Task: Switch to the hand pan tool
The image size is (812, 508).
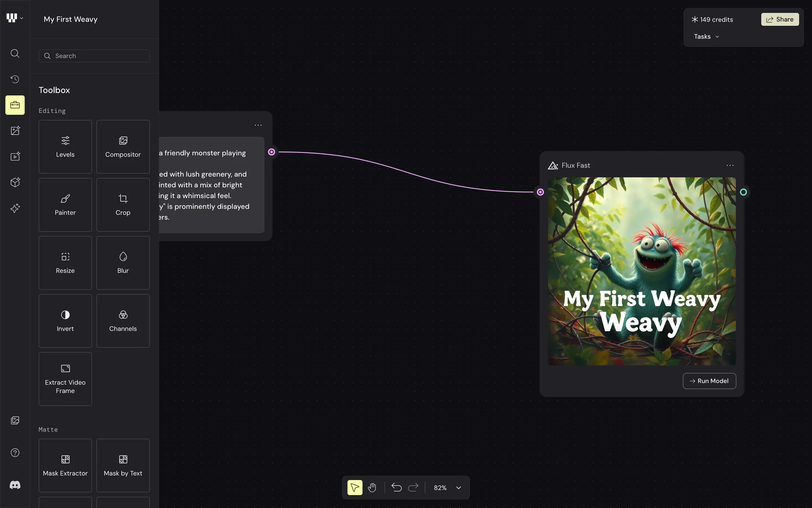Action: (x=372, y=488)
